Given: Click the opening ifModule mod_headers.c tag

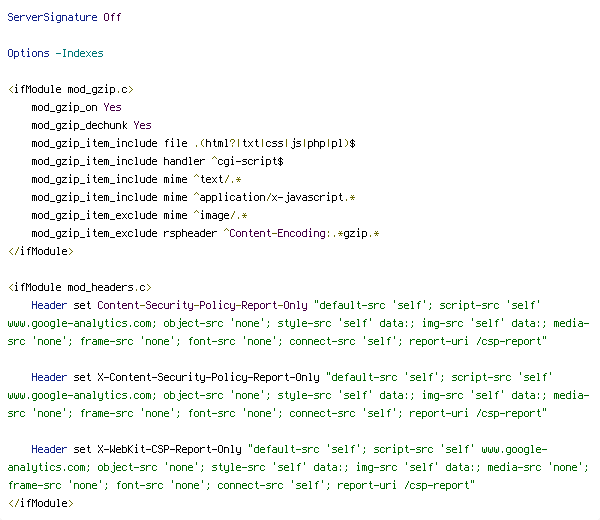Looking at the screenshot, I should click(x=80, y=287).
